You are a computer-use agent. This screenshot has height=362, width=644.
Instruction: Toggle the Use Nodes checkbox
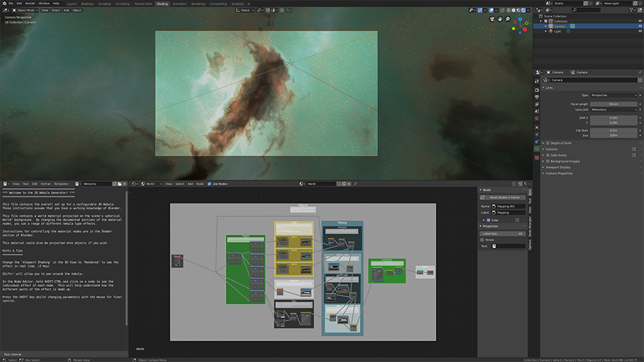pos(210,183)
